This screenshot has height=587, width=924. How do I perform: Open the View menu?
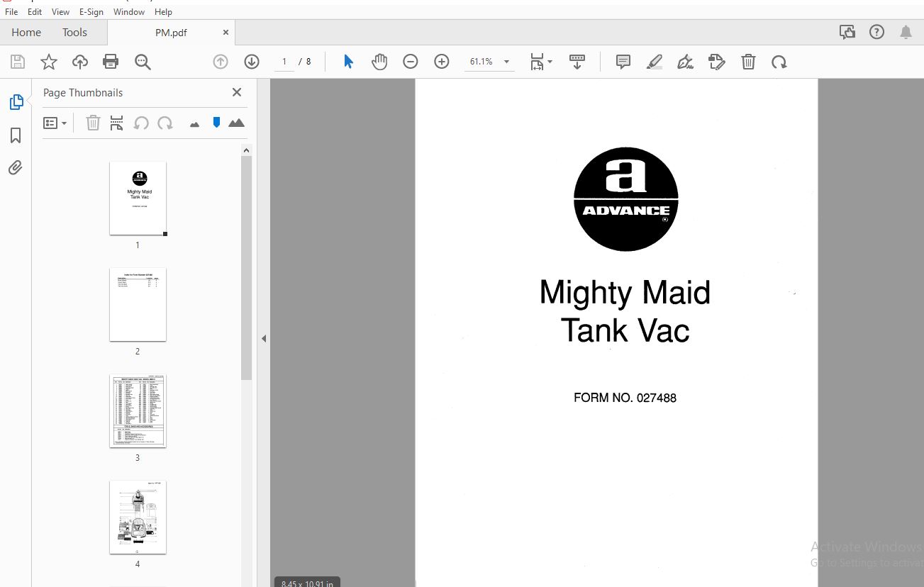(x=61, y=11)
